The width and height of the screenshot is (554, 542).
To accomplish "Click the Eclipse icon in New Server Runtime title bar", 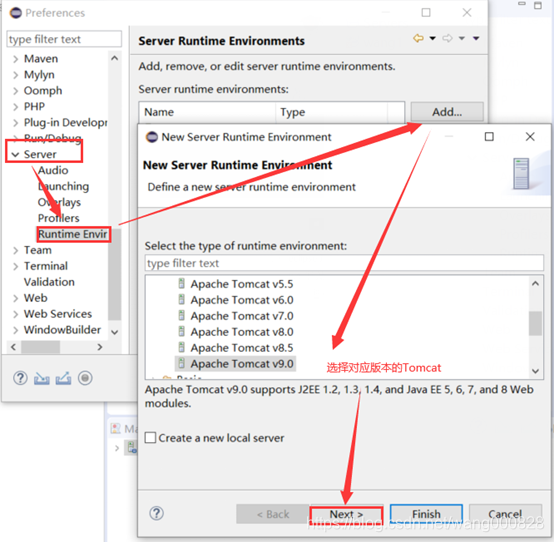I will (152, 137).
